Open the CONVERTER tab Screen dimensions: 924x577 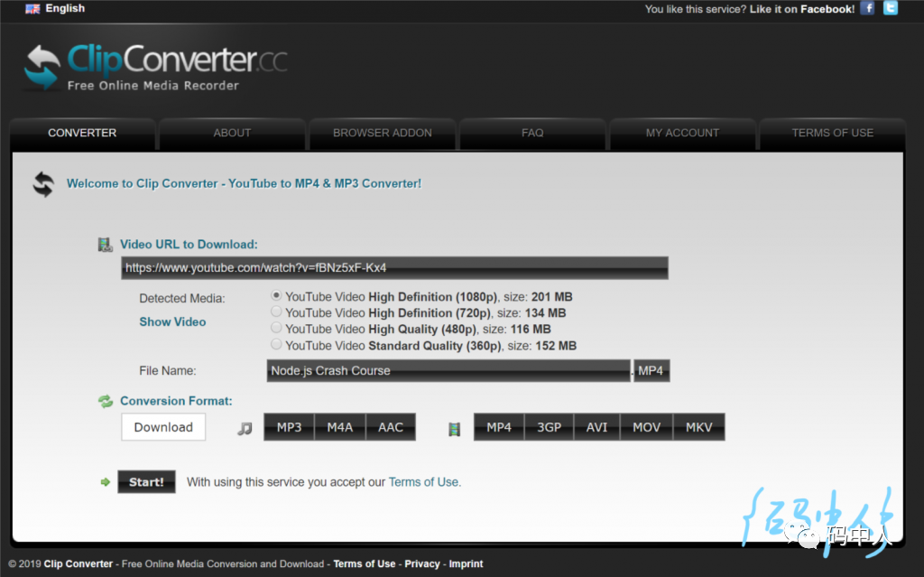pos(82,134)
